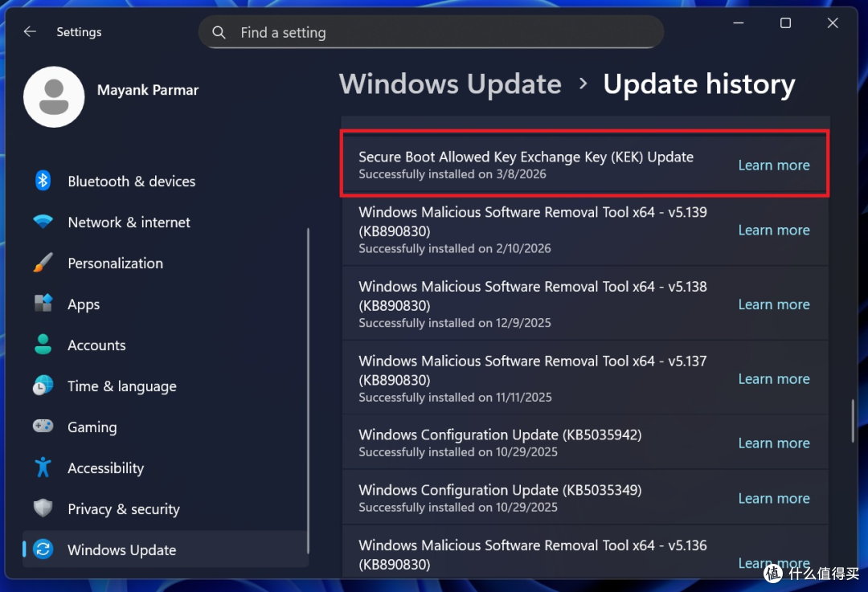Open Privacy & security label
The width and height of the screenshot is (868, 592).
(x=124, y=509)
